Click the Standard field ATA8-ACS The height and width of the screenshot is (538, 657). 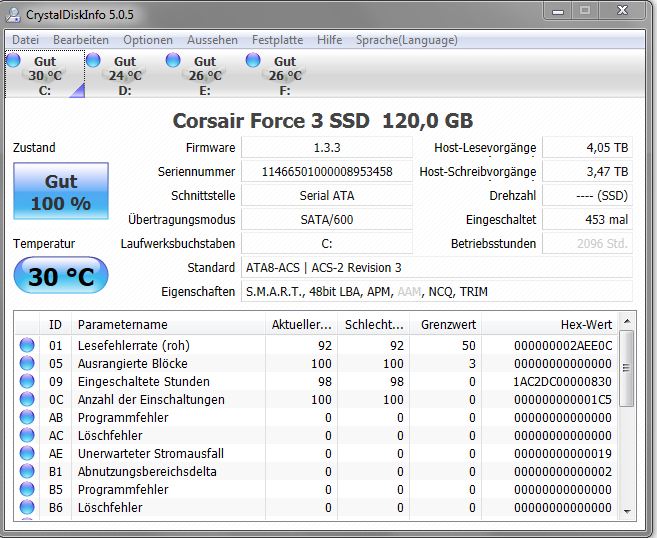point(437,267)
